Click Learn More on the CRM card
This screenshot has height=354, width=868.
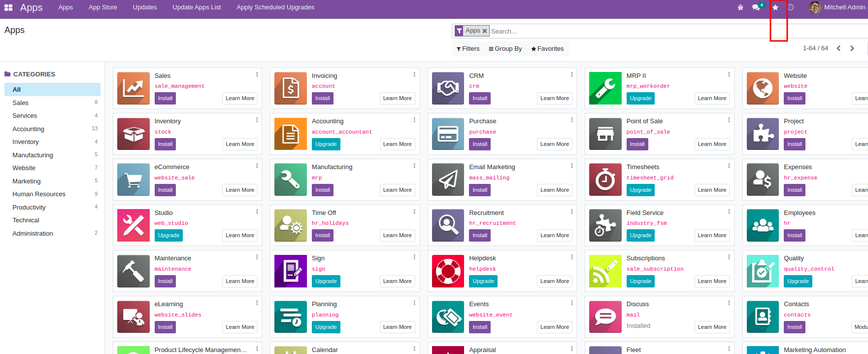[x=555, y=98]
